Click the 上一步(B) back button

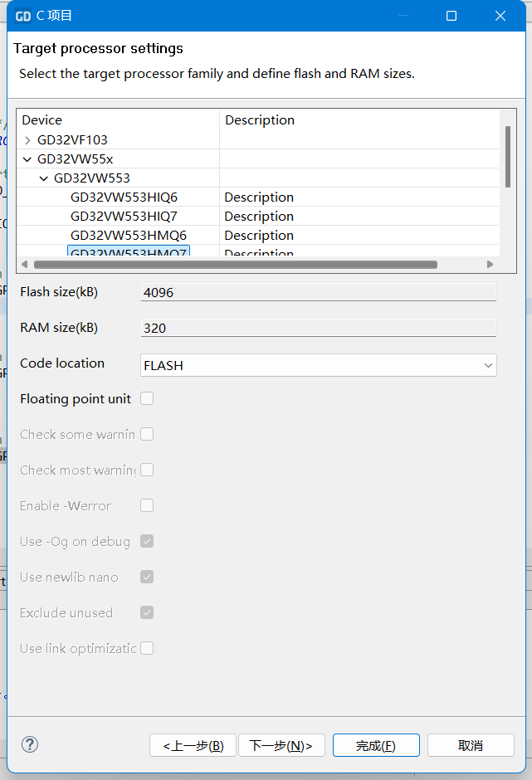pos(193,745)
